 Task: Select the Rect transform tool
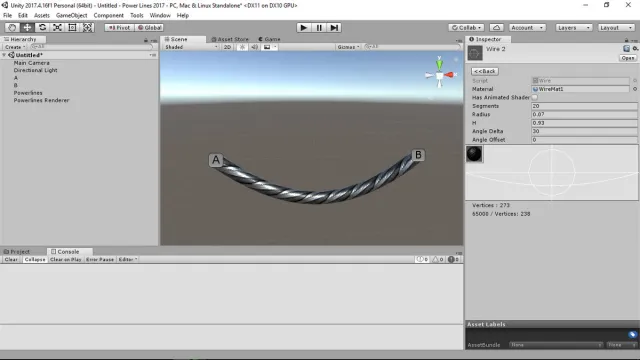72,27
